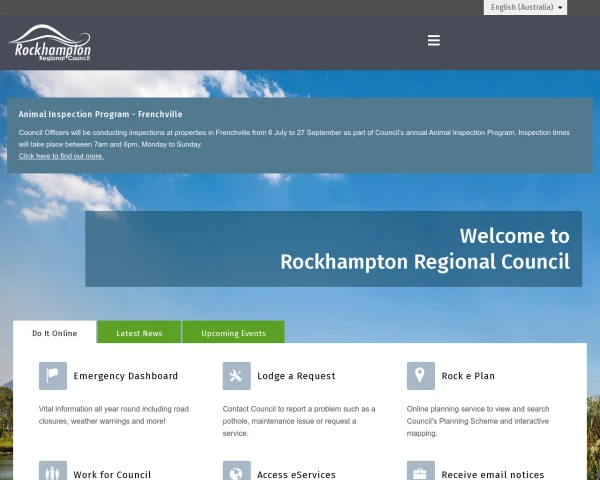Open the Access eServices link
This screenshot has width=600, height=480.
pos(296,475)
